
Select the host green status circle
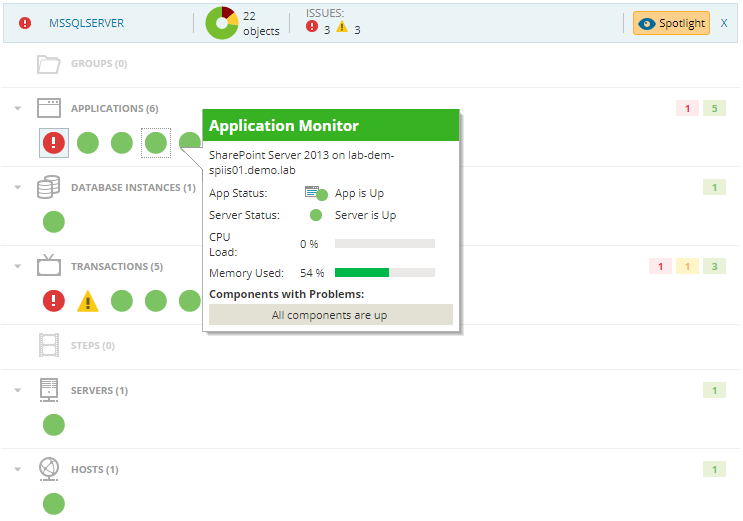pos(54,503)
